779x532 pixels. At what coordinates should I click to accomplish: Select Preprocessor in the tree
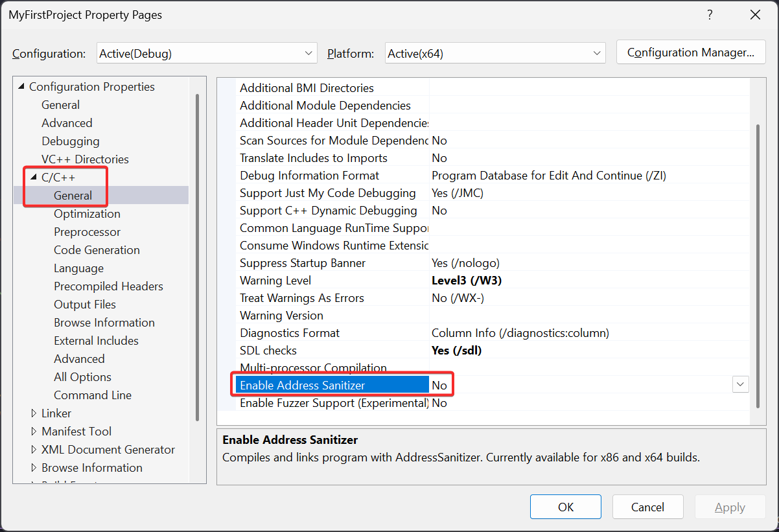pyautogui.click(x=87, y=232)
